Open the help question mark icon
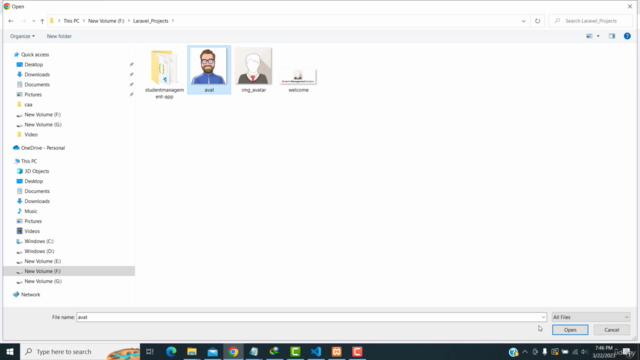 [627, 36]
